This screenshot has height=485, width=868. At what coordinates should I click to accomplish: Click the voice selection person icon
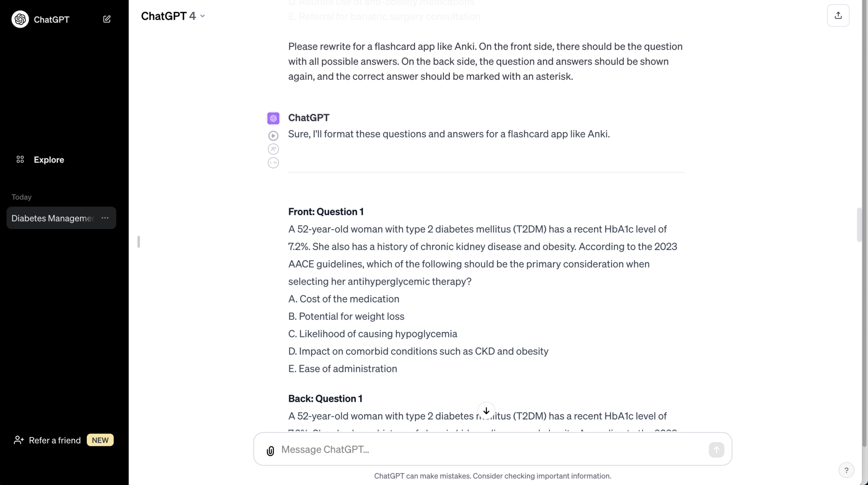click(273, 149)
